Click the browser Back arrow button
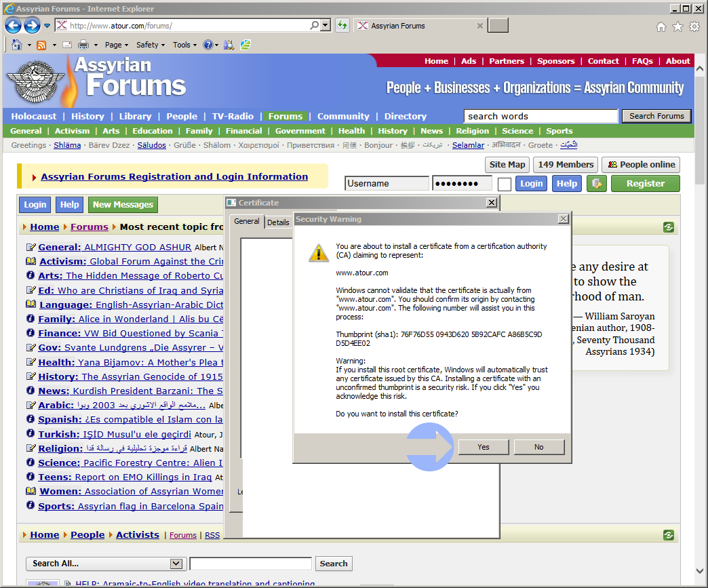This screenshot has width=708, height=588. click(13, 26)
